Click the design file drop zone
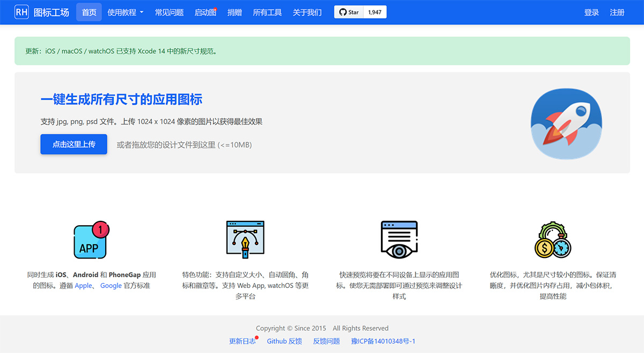Image resolution: width=644 pixels, height=353 pixels. point(185,145)
